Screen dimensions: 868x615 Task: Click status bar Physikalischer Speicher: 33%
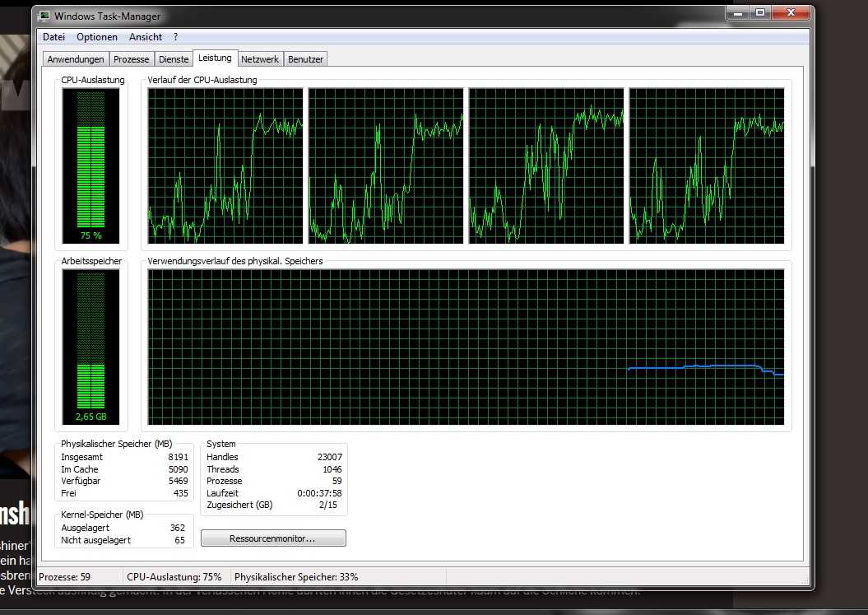tap(296, 577)
